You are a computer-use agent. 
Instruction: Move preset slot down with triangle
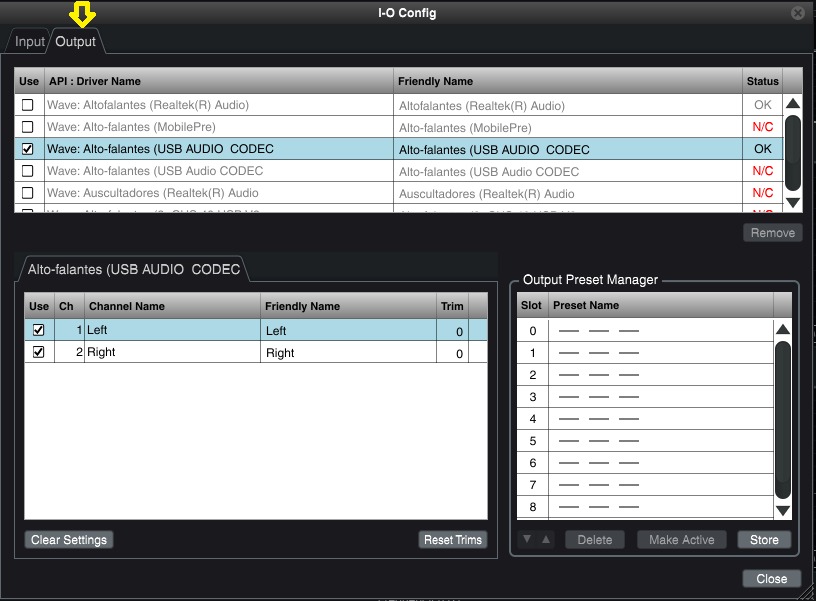click(527, 540)
